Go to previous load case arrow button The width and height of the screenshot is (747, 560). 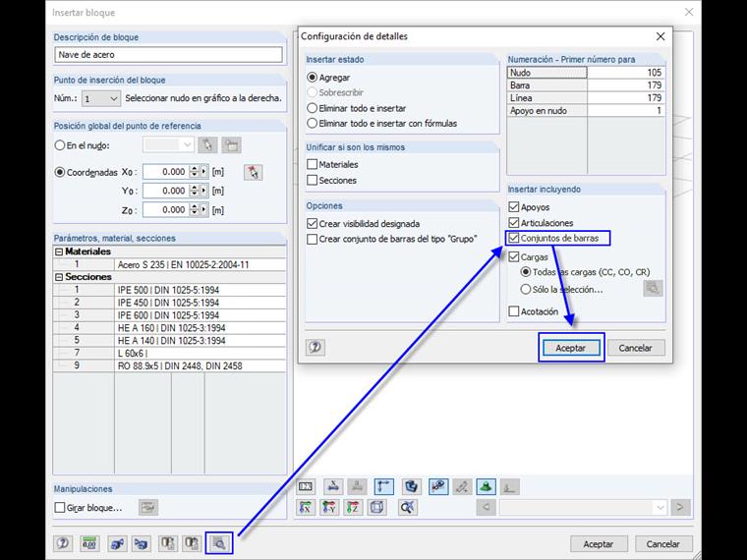pyautogui.click(x=486, y=508)
